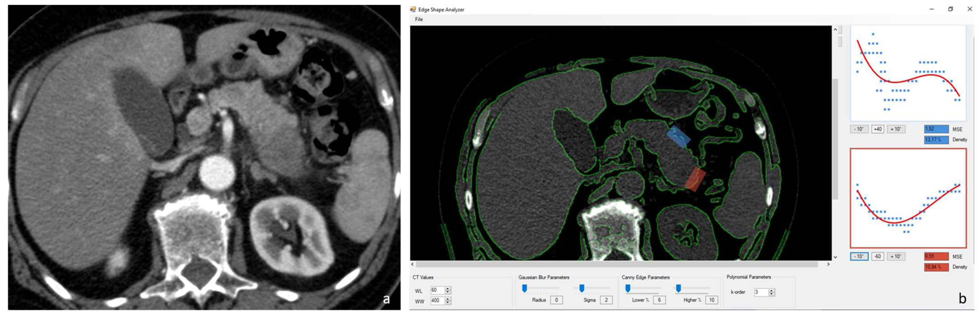Click the WW stepper arrows
Screen dimensions: 980x316
[448, 301]
